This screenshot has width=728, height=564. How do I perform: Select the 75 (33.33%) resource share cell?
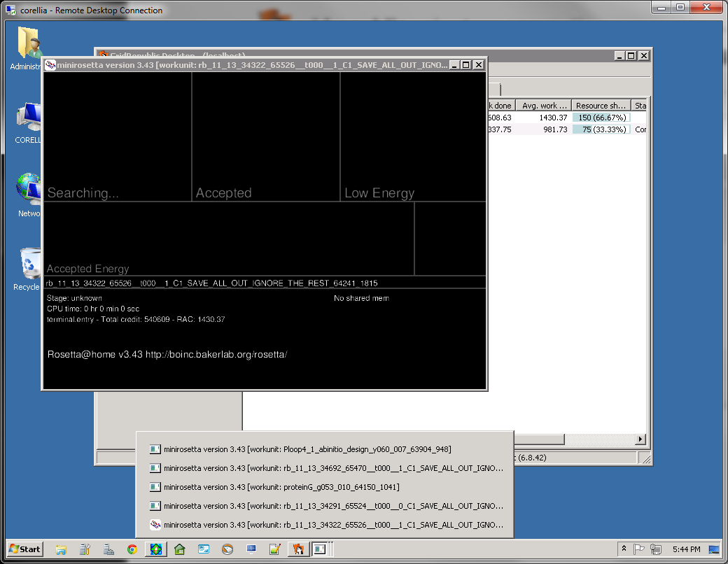601,129
